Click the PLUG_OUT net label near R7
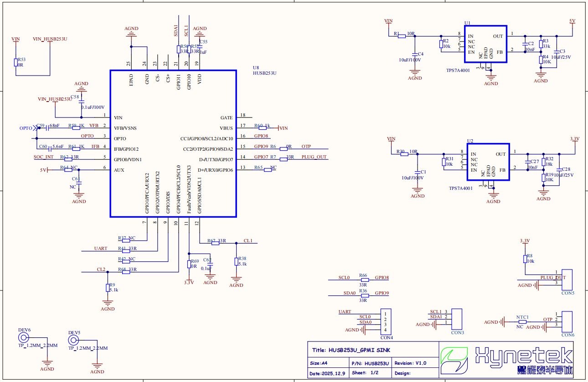 click(314, 157)
